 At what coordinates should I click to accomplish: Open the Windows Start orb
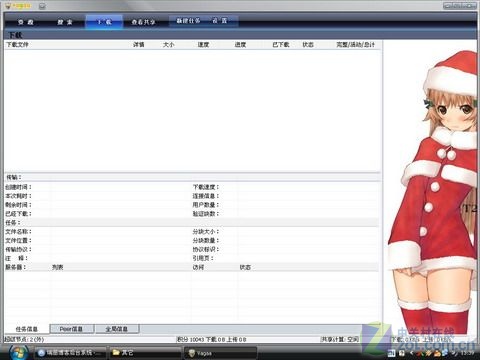pos(18,353)
